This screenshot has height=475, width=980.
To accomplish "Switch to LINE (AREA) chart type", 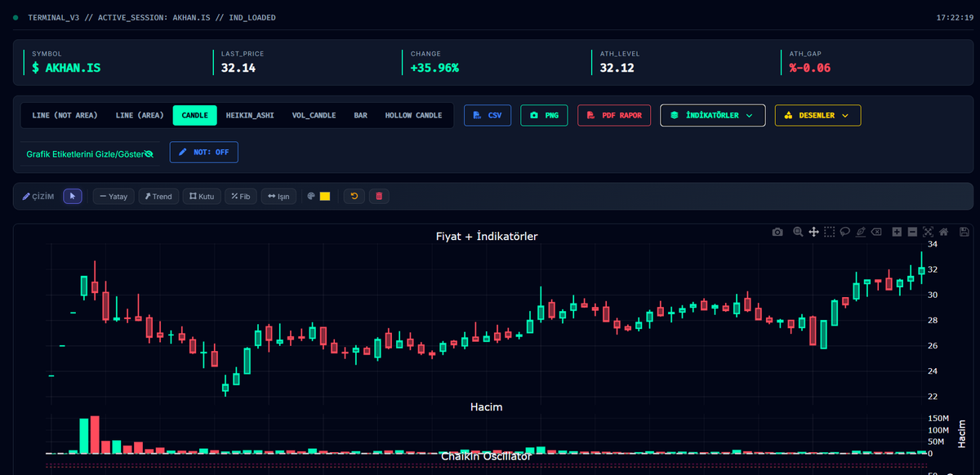I will coord(140,115).
